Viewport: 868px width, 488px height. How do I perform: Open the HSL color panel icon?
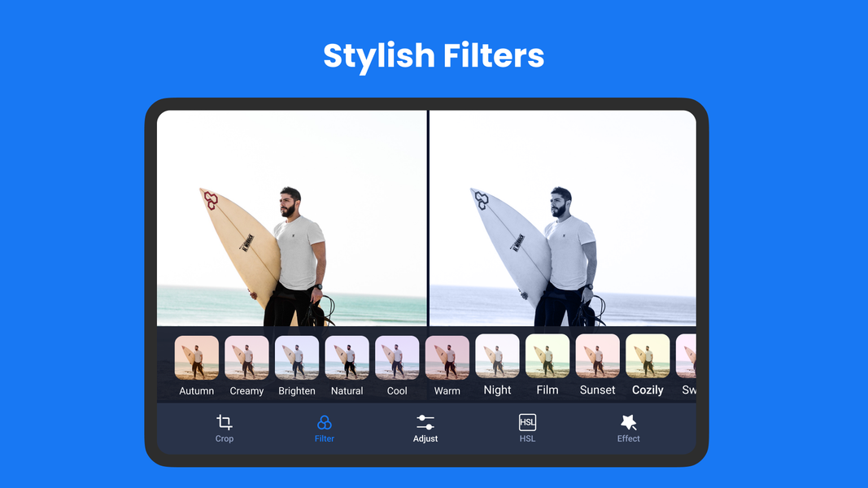coord(527,422)
